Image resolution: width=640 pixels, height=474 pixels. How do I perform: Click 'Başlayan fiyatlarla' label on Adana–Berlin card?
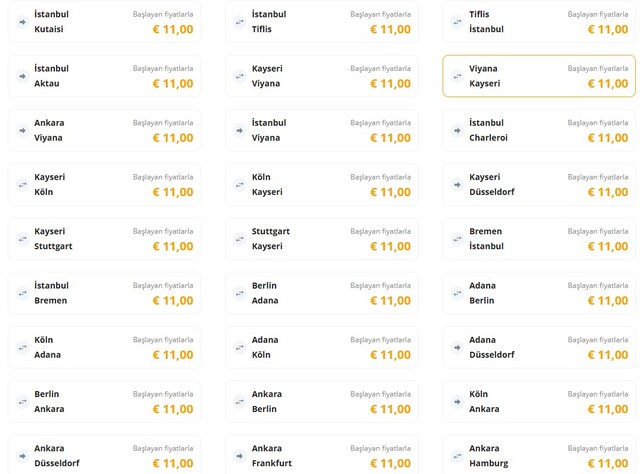pos(598,286)
